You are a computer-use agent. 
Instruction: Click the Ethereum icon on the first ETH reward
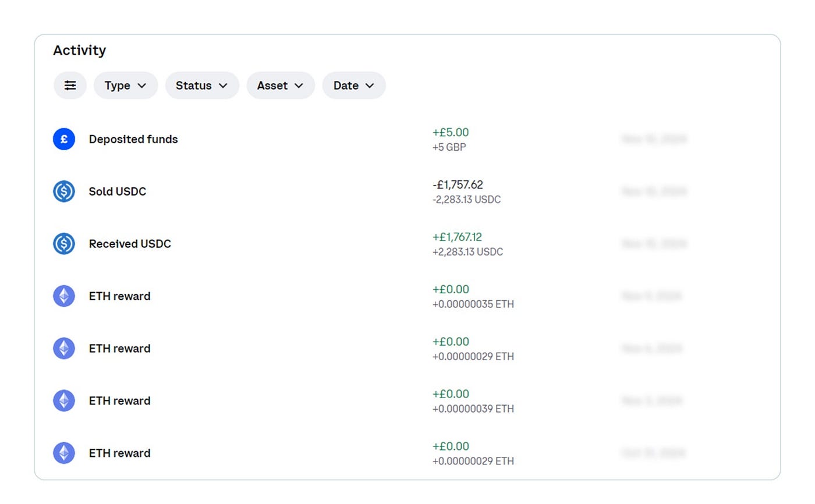(63, 296)
